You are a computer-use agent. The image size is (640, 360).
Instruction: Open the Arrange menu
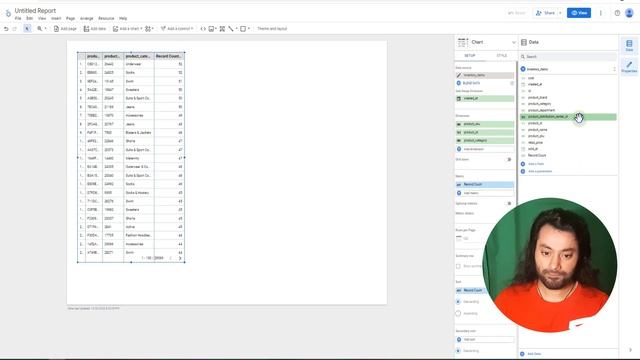(x=87, y=18)
